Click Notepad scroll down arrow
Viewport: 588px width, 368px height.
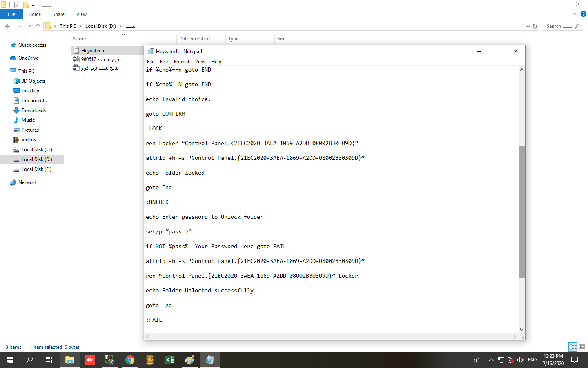click(521, 330)
